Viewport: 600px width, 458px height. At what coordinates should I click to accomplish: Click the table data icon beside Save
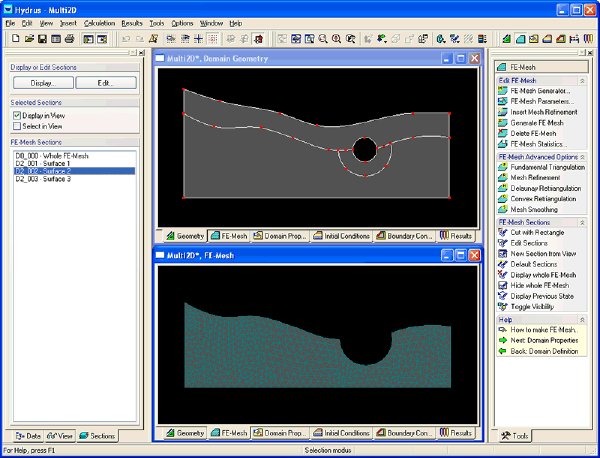click(56, 39)
